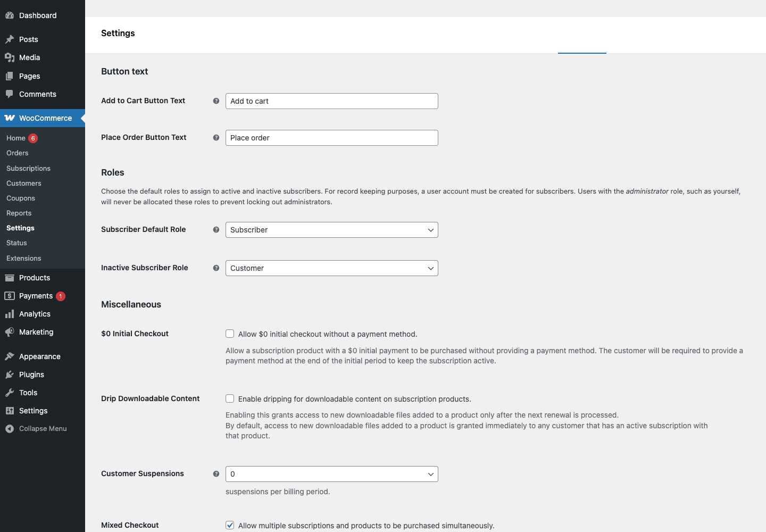Open the Posts menu link
The height and width of the screenshot is (532, 766).
29,39
